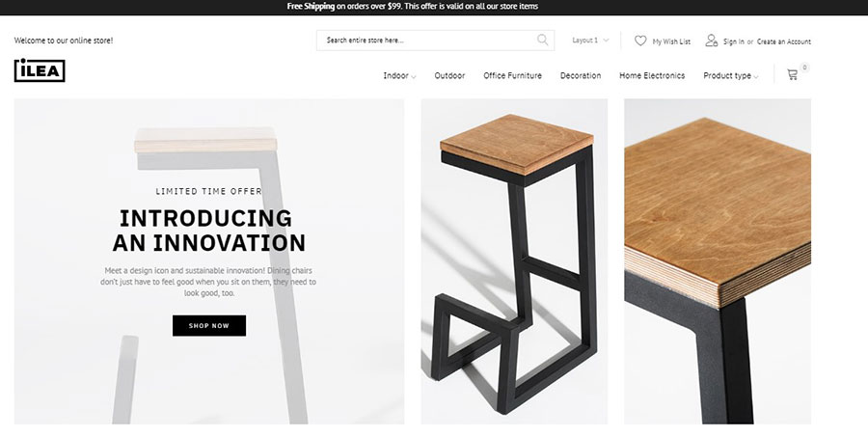This screenshot has height=437, width=868.
Task: Click the cart item count badge
Action: [804, 68]
